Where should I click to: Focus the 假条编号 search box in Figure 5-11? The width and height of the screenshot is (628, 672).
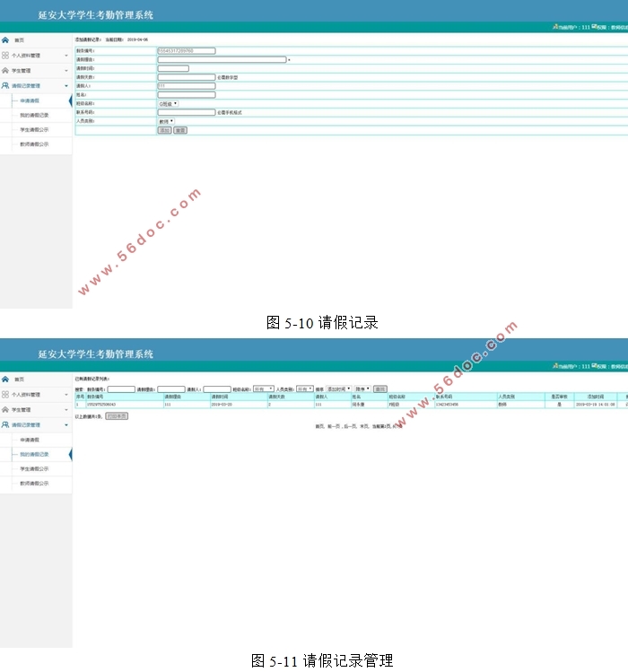(x=121, y=389)
